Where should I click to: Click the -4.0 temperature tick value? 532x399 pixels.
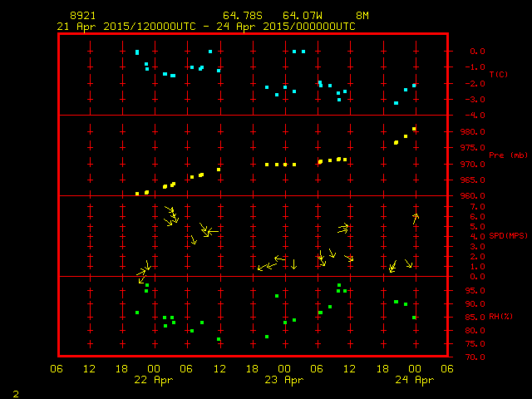coord(474,116)
